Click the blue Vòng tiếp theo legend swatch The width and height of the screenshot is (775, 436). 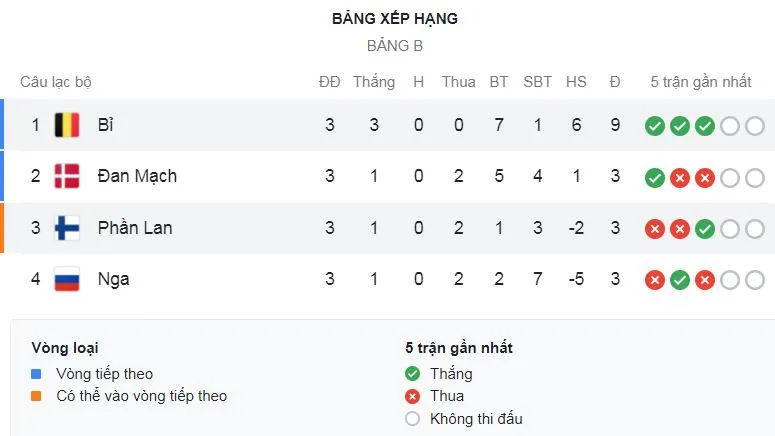(37, 374)
